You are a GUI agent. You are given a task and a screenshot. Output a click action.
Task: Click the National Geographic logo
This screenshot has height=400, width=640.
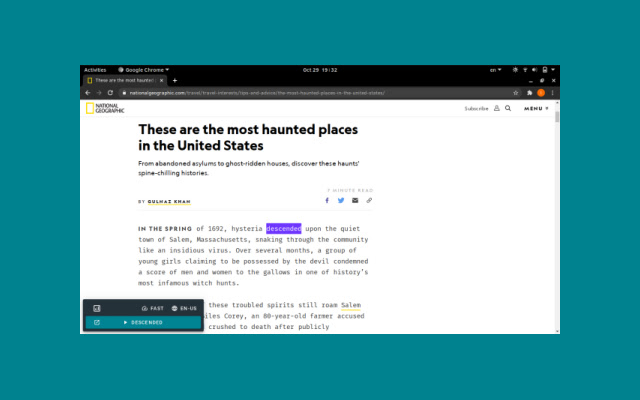(105, 108)
